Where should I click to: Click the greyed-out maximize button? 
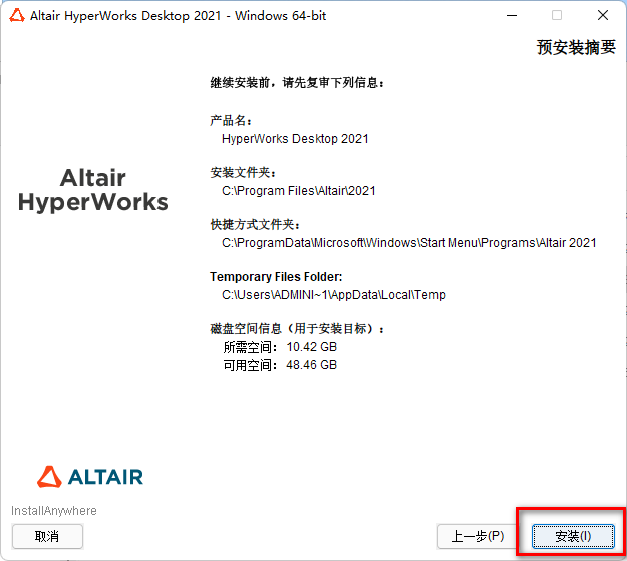point(556,16)
